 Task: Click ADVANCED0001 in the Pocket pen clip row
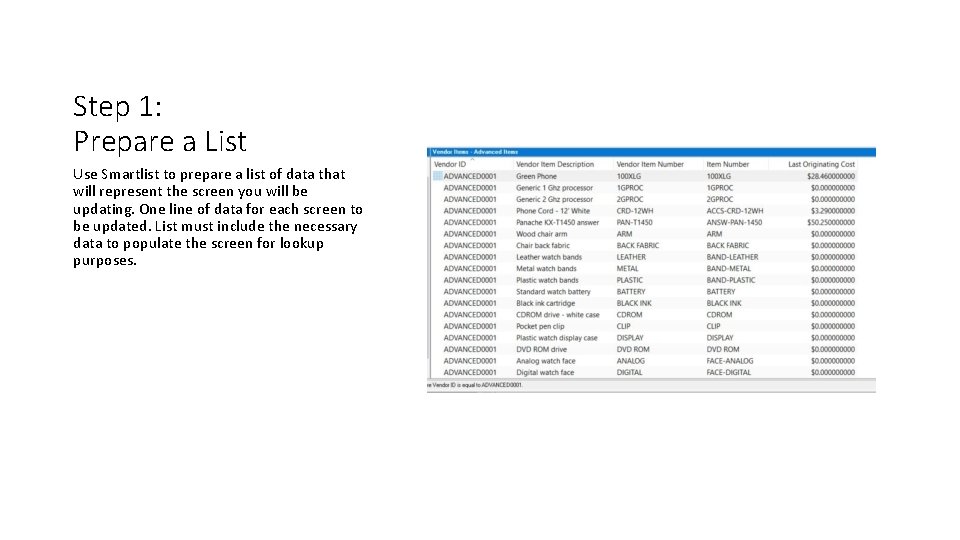(470, 327)
